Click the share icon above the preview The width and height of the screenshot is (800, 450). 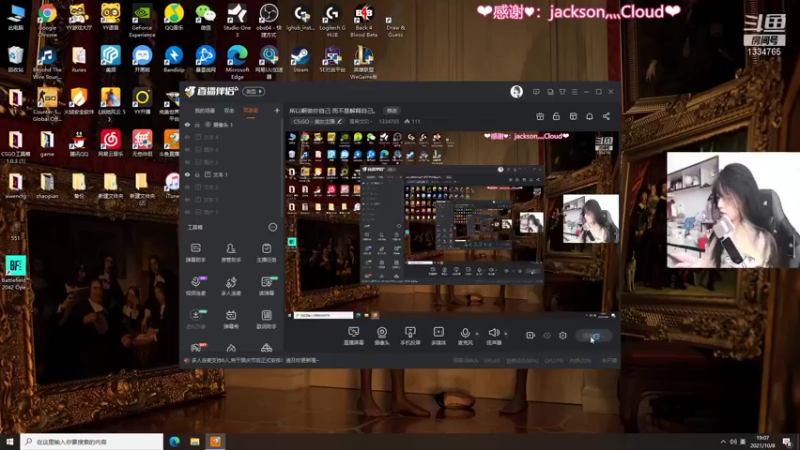(x=606, y=116)
